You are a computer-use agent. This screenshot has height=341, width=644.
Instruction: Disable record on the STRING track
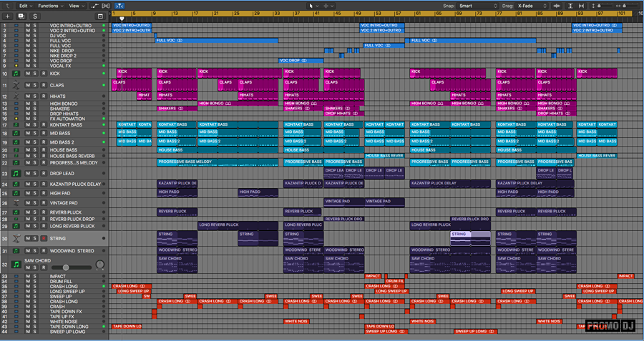pyautogui.click(x=43, y=238)
